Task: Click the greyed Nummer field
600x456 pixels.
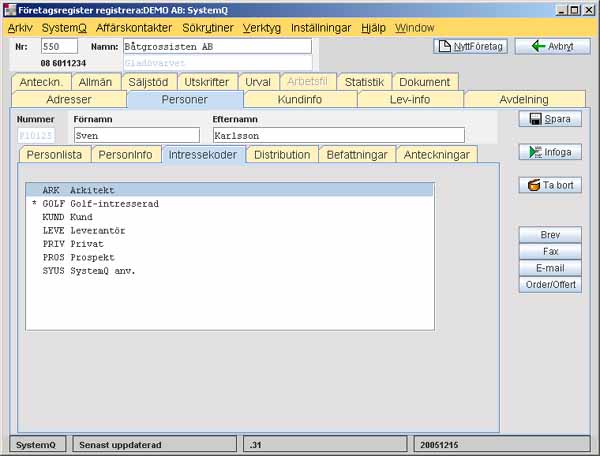Action: (36, 135)
